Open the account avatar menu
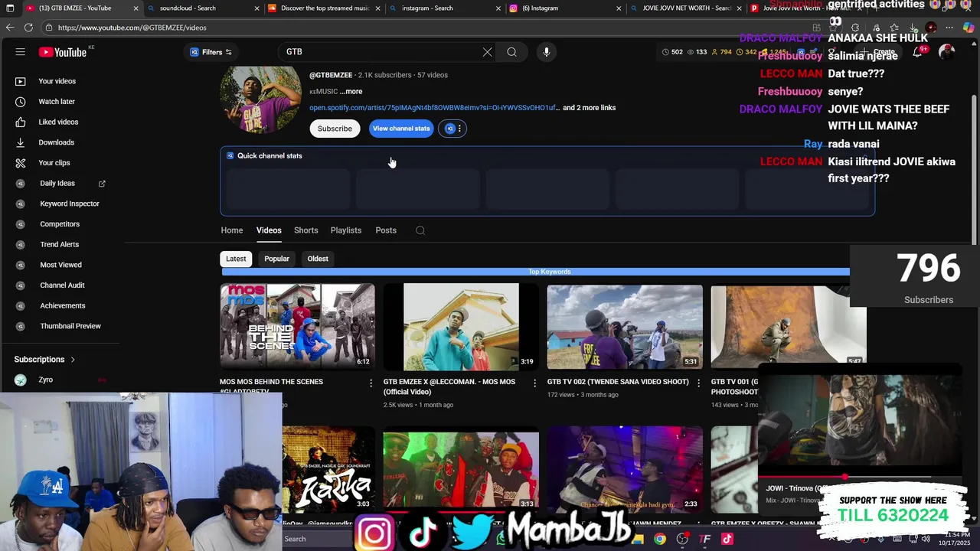 tap(946, 52)
